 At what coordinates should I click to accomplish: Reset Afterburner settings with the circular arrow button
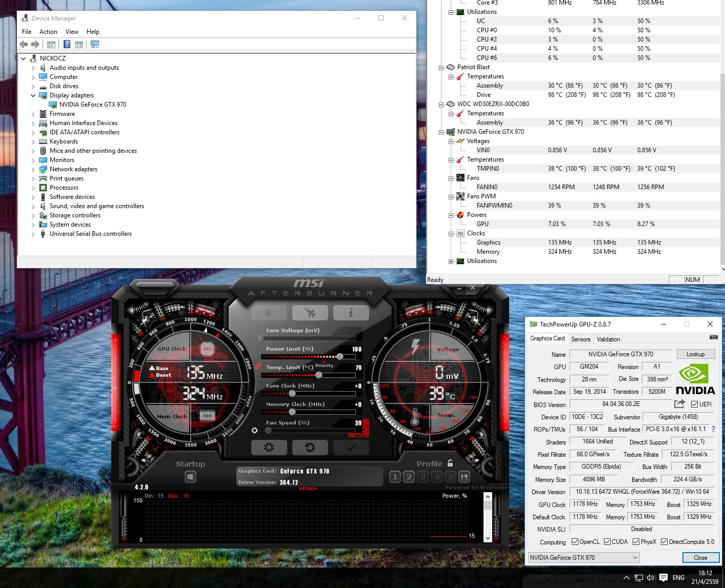310,447
